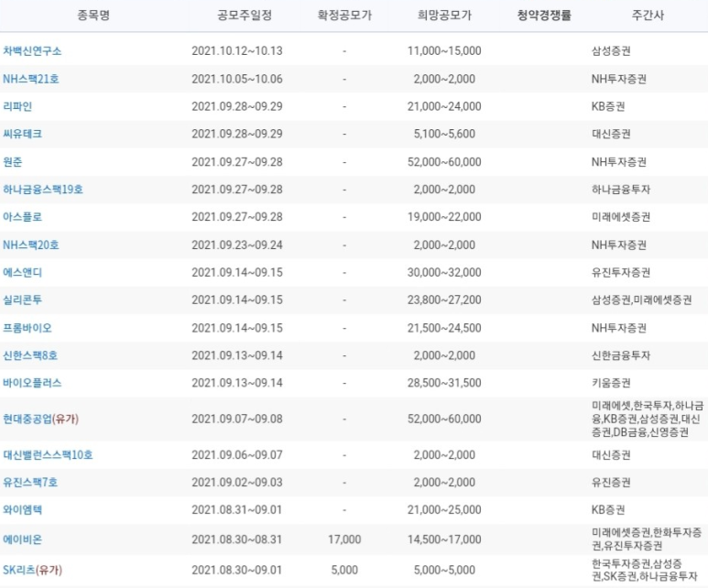This screenshot has height=588, width=708.
Task: Click the 종목명 column header
Action: (x=93, y=16)
